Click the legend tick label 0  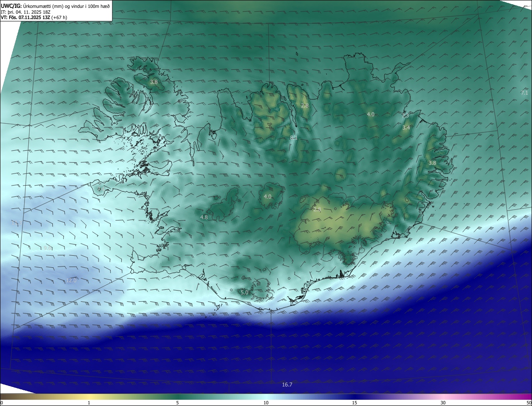(x=2, y=403)
